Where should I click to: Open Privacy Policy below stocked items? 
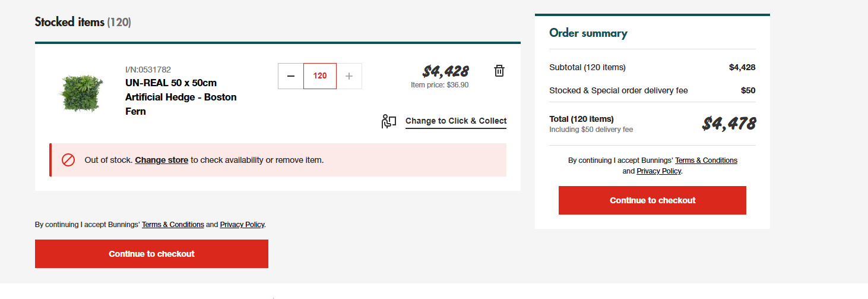tap(242, 225)
